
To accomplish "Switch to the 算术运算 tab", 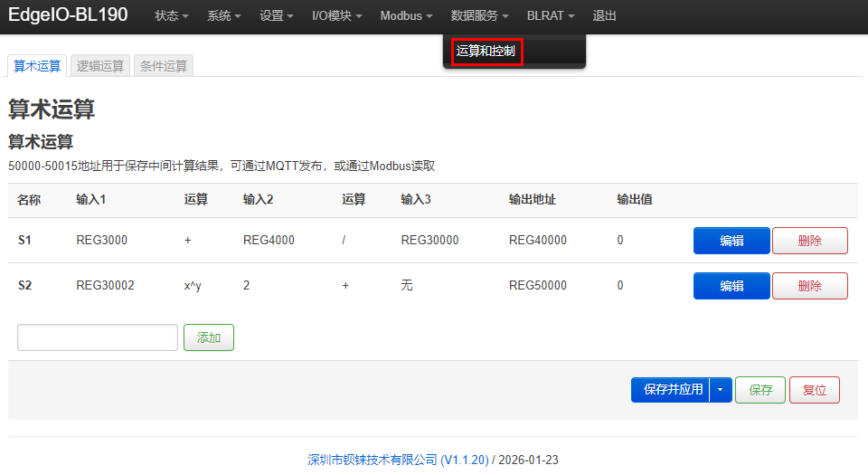I will 37,66.
